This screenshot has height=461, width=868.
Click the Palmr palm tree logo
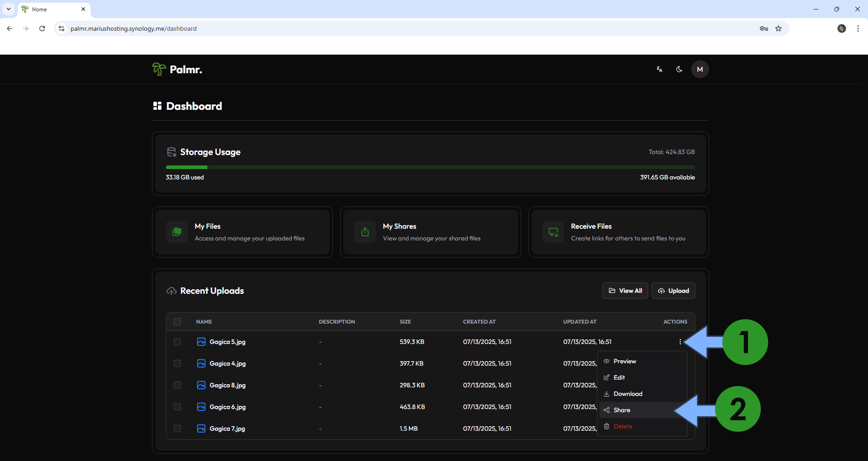(159, 69)
